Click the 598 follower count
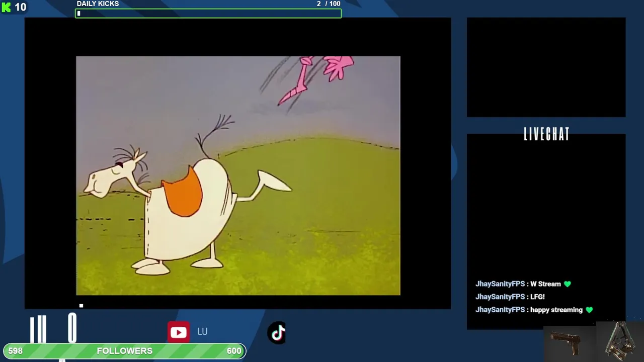 click(15, 351)
